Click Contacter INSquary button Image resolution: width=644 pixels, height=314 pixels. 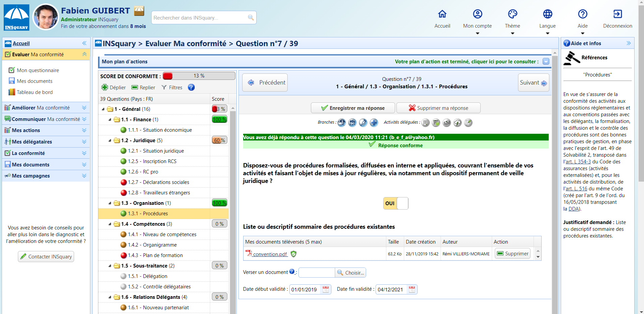pyautogui.click(x=46, y=257)
